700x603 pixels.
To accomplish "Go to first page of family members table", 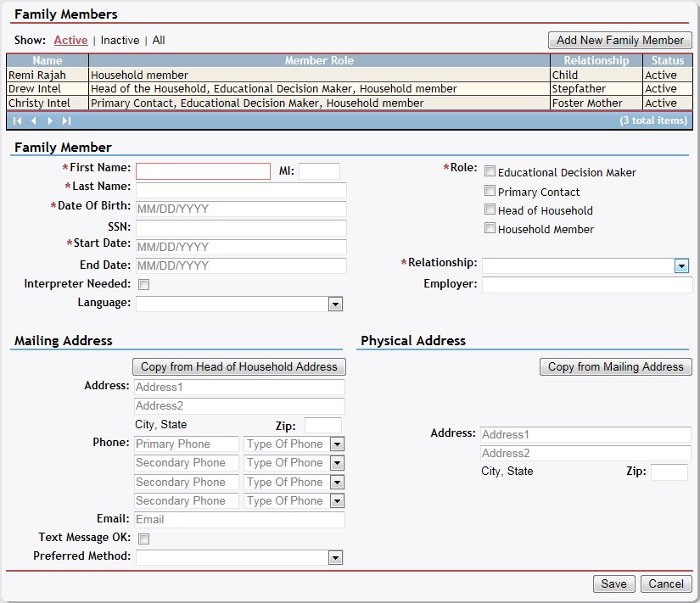I will (18, 120).
